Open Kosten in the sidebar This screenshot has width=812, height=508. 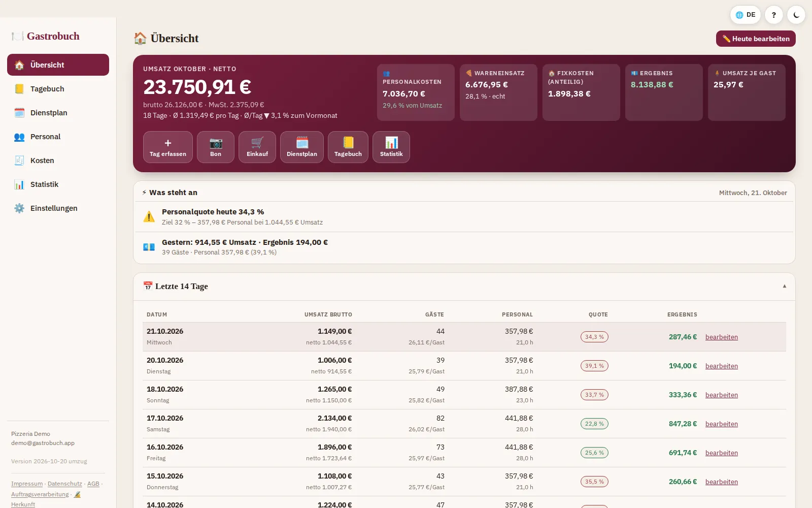coord(58,161)
